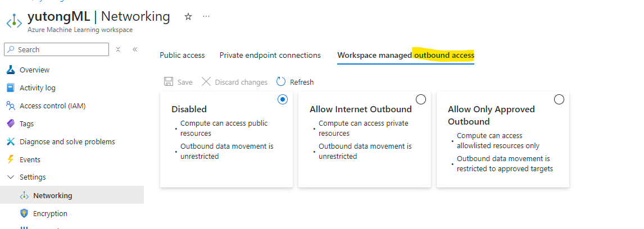Click 'Compute can access private resources' text

(364, 128)
